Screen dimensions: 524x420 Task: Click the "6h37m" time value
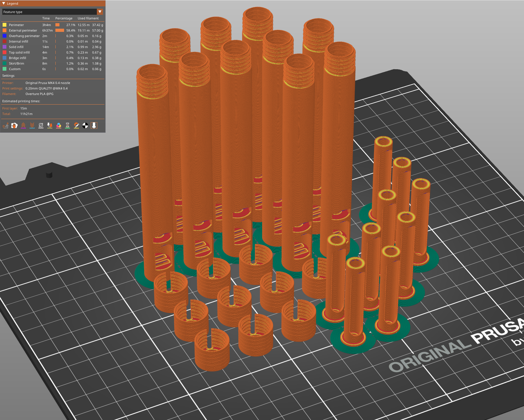(x=48, y=30)
